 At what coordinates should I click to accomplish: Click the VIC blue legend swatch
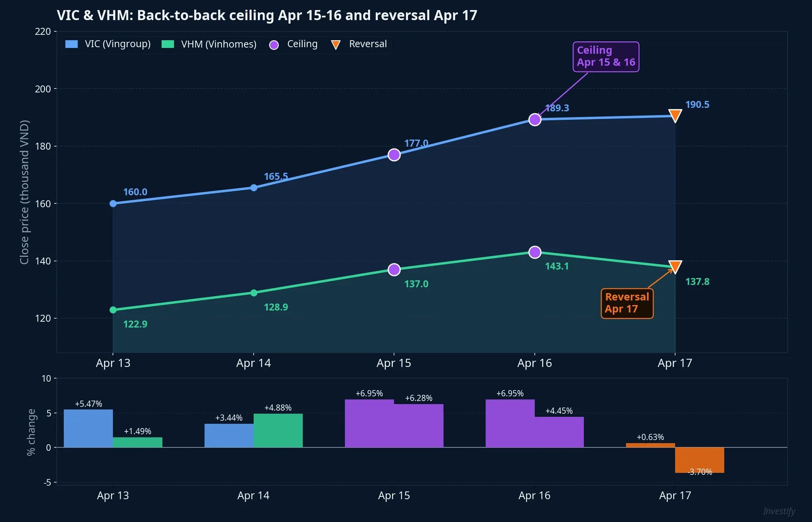(x=72, y=44)
